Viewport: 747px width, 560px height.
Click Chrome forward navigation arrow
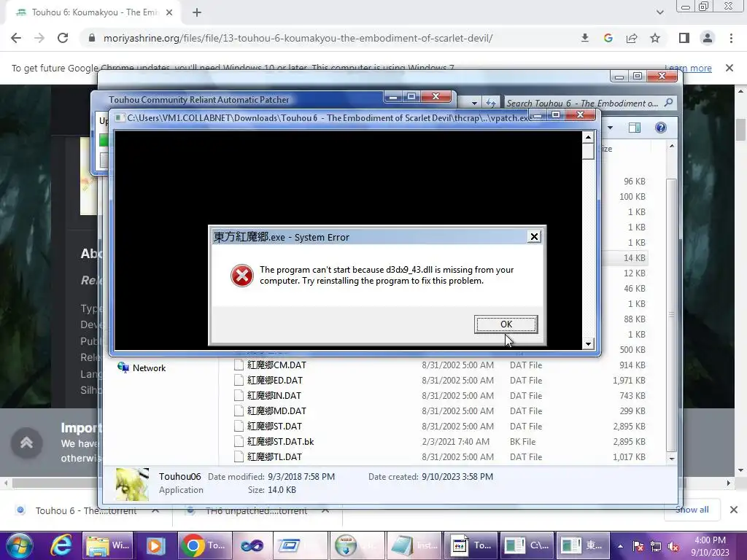tap(39, 38)
